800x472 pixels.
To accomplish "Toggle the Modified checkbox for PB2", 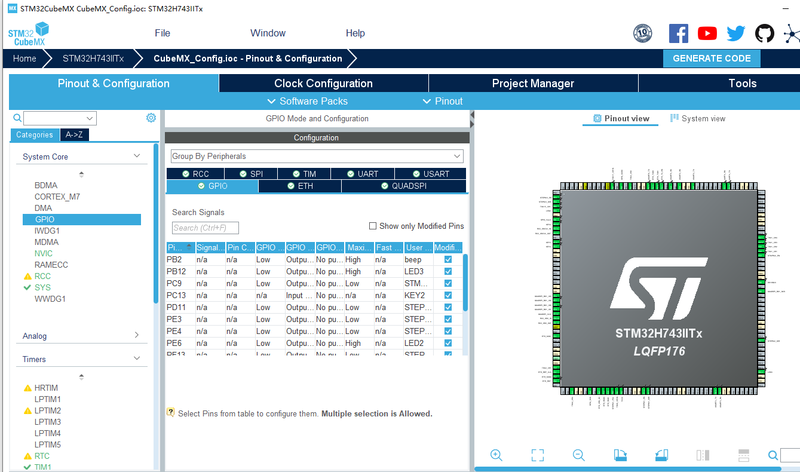I will tap(448, 259).
